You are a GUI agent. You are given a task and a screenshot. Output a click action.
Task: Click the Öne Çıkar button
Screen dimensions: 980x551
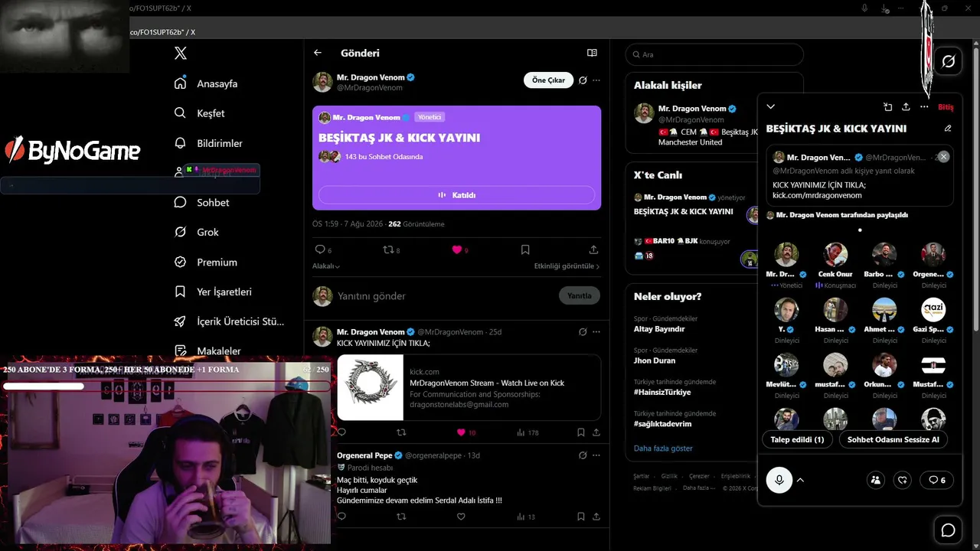tap(548, 80)
